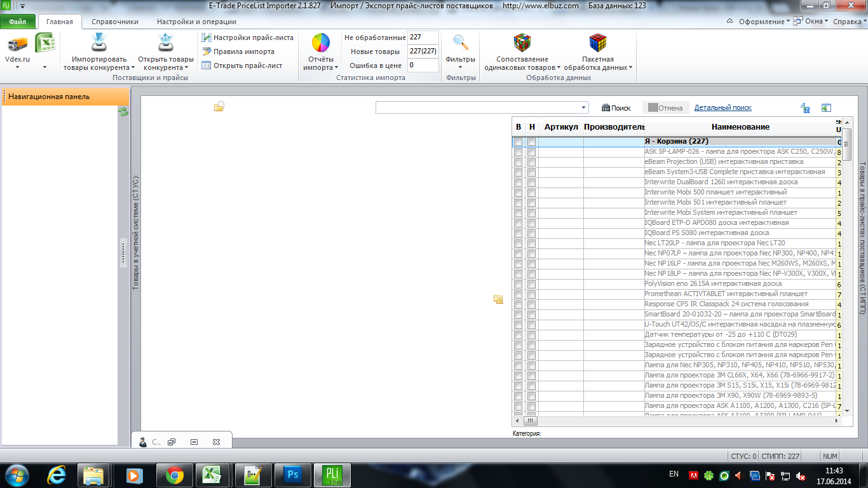Click the restore icon on the bottom tab
Image resolution: width=868 pixels, height=488 pixels.
172,442
